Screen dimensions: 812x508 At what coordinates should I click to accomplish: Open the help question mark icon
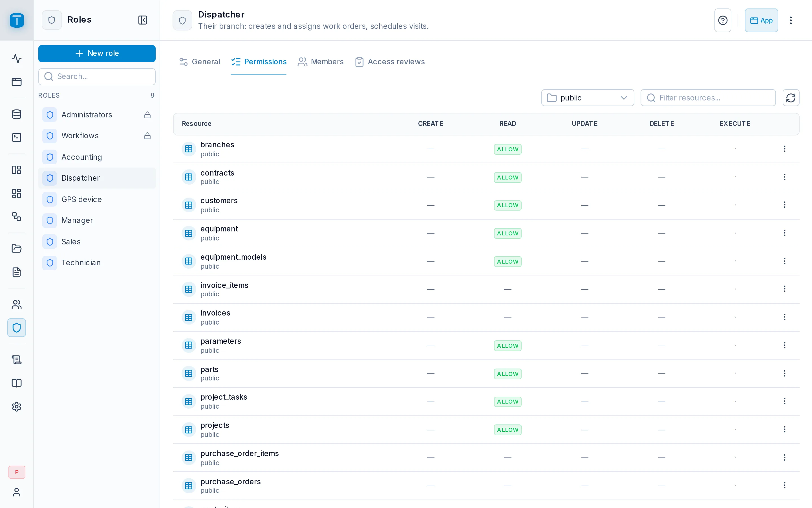click(723, 20)
